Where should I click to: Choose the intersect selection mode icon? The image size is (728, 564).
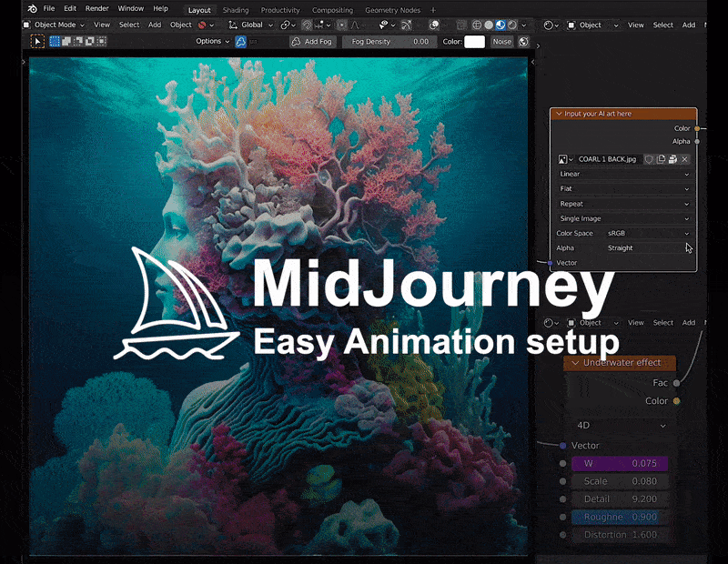[x=101, y=41]
